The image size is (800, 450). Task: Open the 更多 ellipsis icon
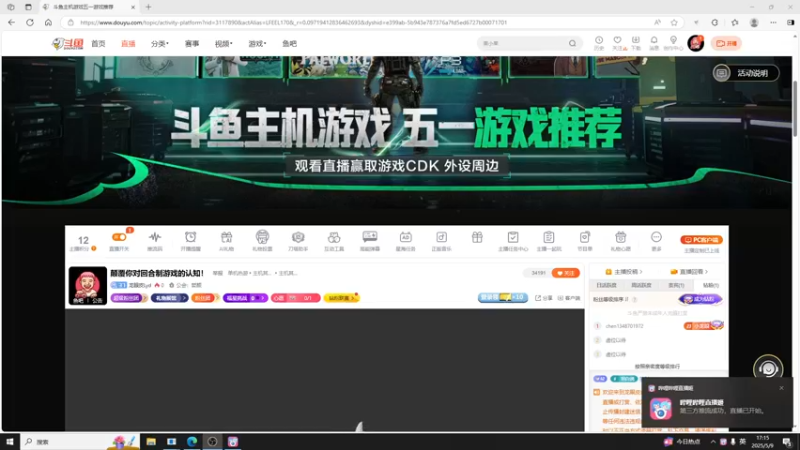point(656,237)
